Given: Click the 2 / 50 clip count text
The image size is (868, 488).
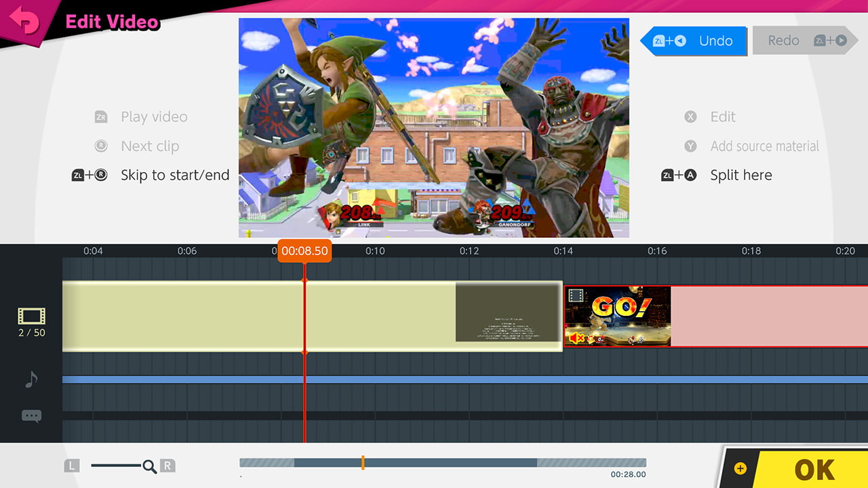Looking at the screenshot, I should (x=31, y=333).
